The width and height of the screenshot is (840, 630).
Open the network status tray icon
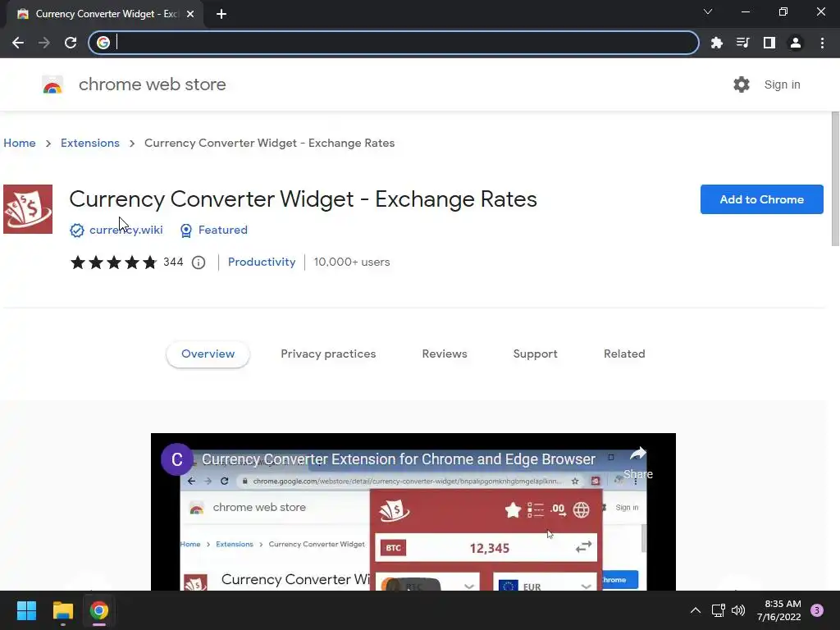[718, 610]
